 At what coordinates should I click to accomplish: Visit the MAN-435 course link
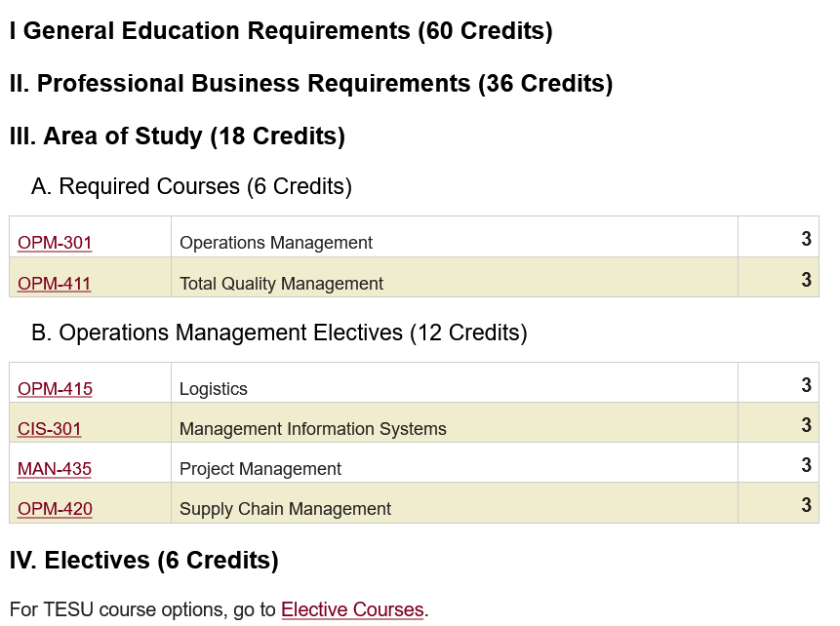point(55,469)
